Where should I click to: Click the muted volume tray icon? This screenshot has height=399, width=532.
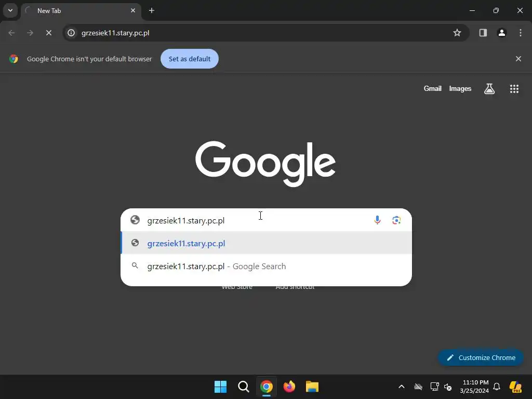coord(448,387)
